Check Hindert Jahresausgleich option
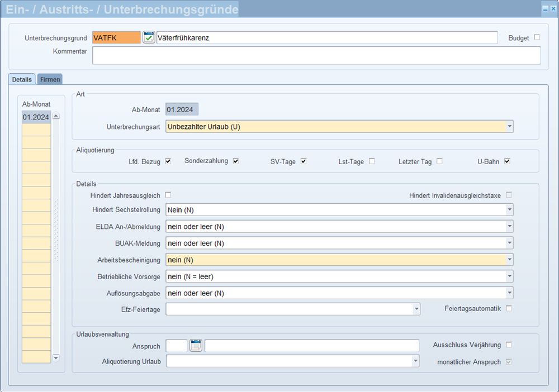This screenshot has width=559, height=392. coord(168,195)
